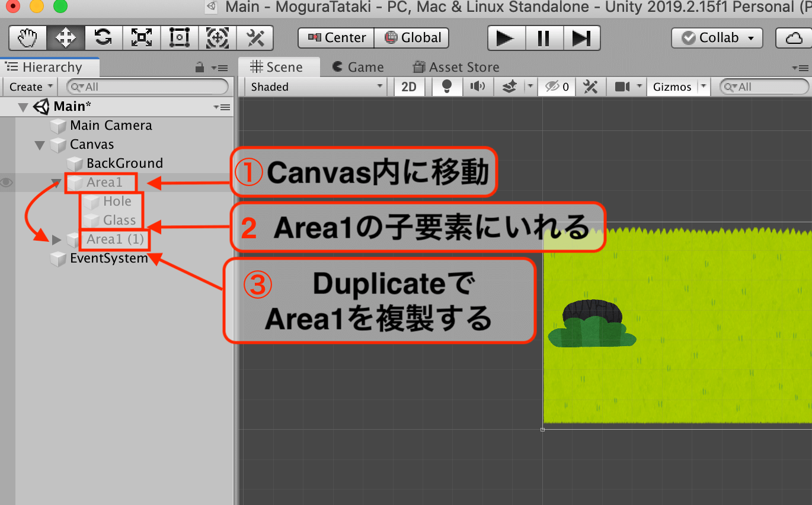Toggle pivot mode Center button

(x=337, y=38)
